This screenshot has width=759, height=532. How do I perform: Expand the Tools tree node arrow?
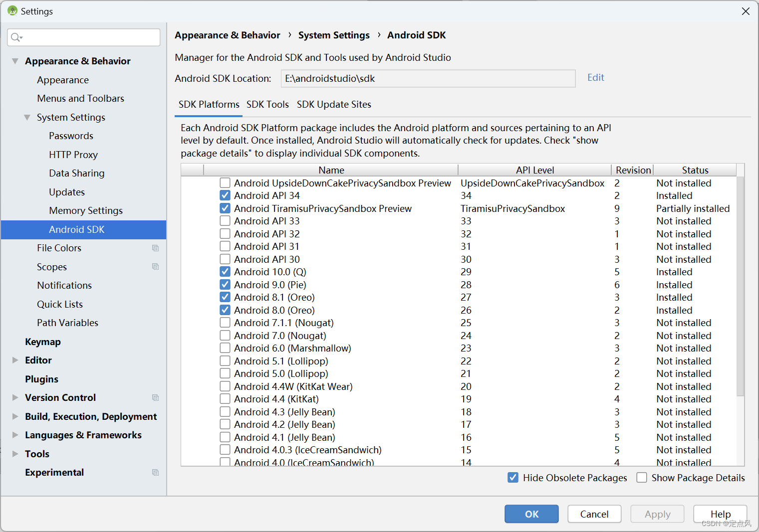[x=15, y=454]
